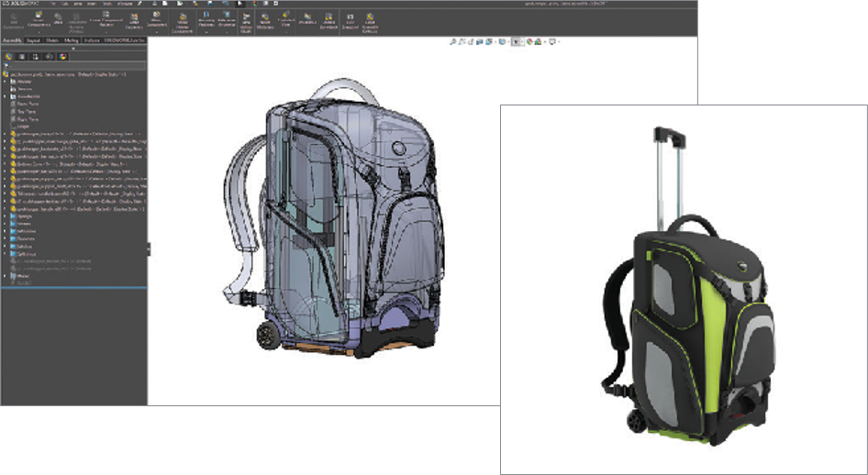
Task: Open dropdown under Reference Geometry
Action: 227,32
